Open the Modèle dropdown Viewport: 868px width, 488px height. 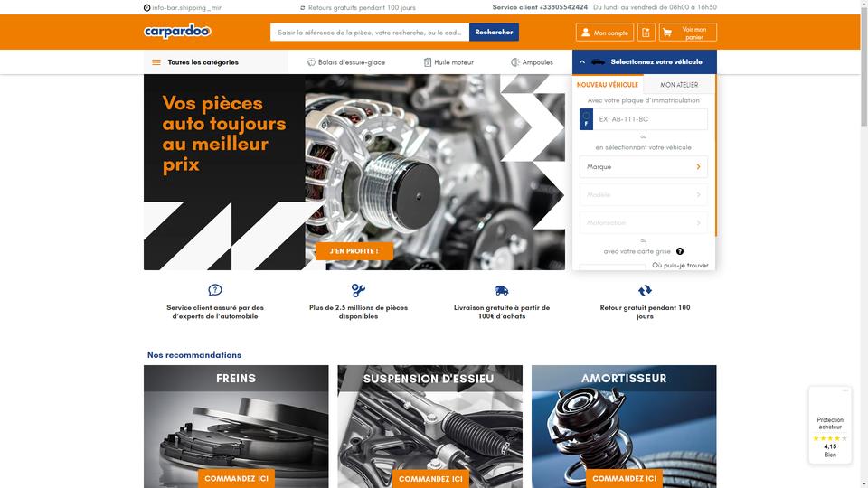tap(643, 195)
